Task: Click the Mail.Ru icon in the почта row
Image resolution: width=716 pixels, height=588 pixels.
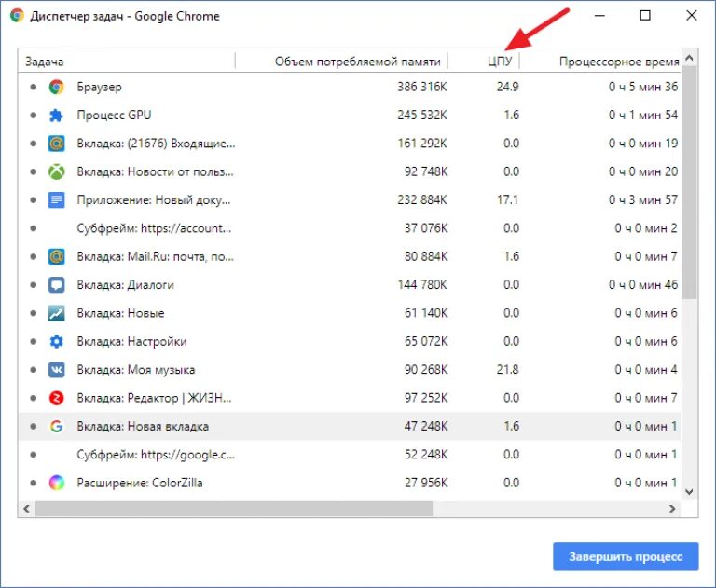Action: click(56, 256)
